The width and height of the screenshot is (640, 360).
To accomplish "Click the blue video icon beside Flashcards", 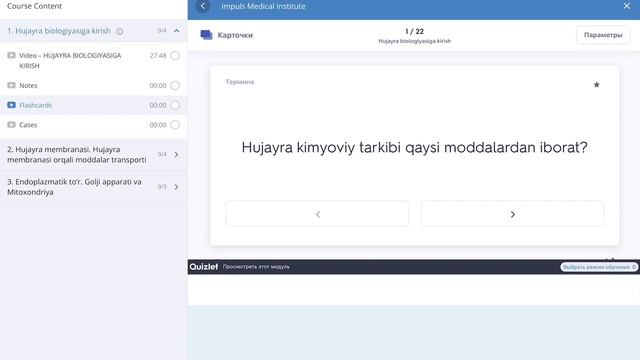I will pyautogui.click(x=11, y=105).
